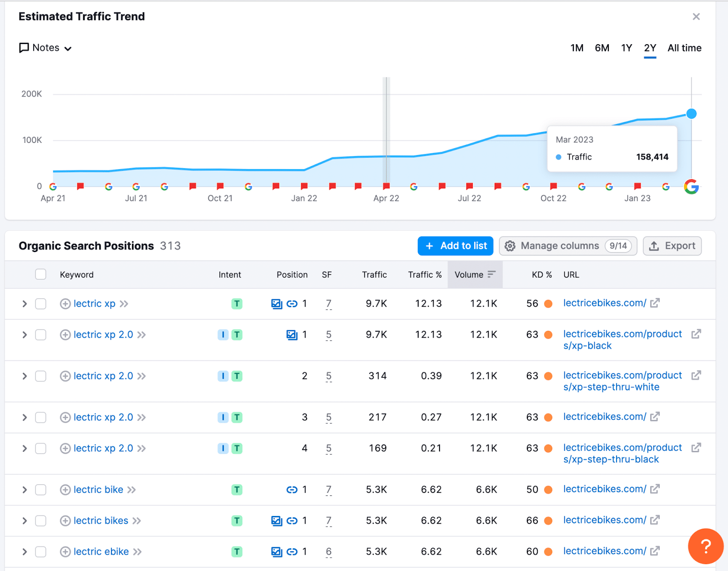Expand the lectric ebike row
728x571 pixels.
click(x=25, y=551)
